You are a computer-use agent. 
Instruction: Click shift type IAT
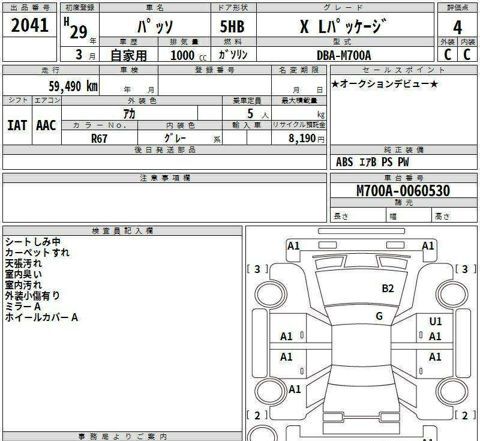17,125
